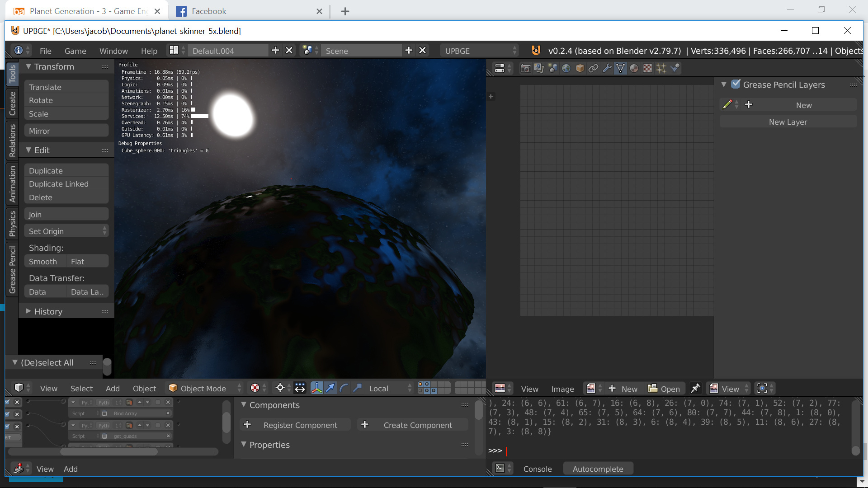Open the Set Origin dropdown

pyautogui.click(x=66, y=231)
